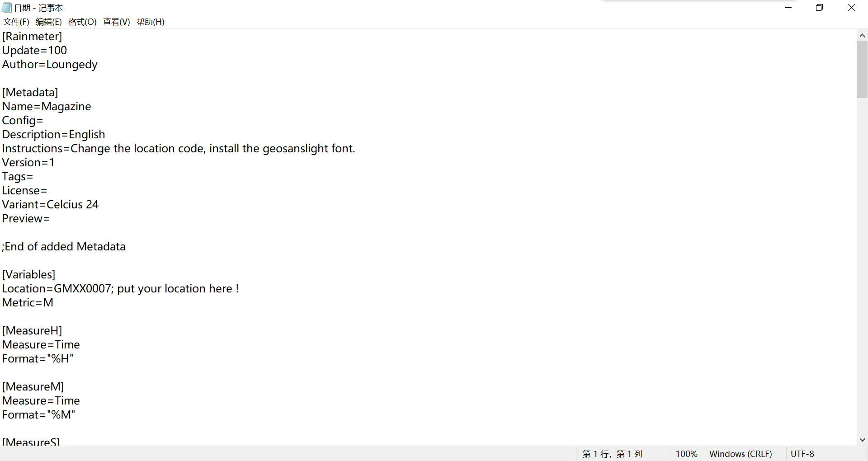Place cursor on Preview= line
Image resolution: width=868 pixels, height=461 pixels.
point(26,218)
